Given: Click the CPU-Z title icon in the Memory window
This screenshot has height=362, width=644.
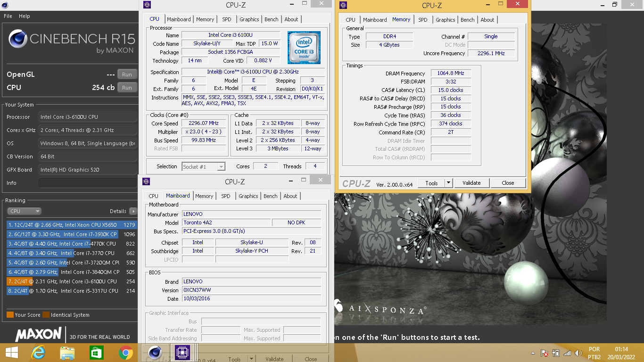Looking at the screenshot, I should point(343,5).
